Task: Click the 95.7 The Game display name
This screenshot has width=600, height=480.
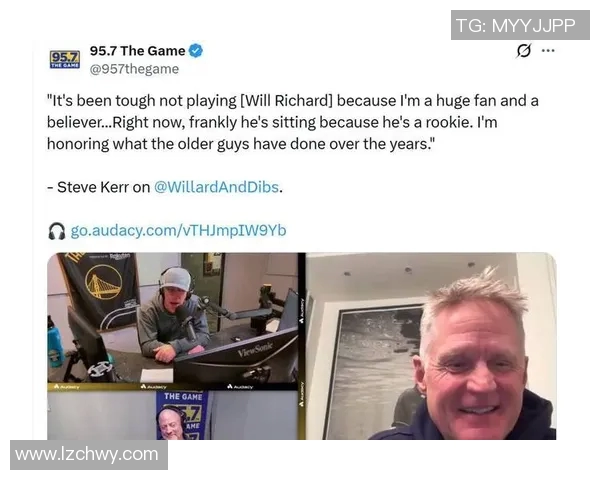Action: pos(137,51)
